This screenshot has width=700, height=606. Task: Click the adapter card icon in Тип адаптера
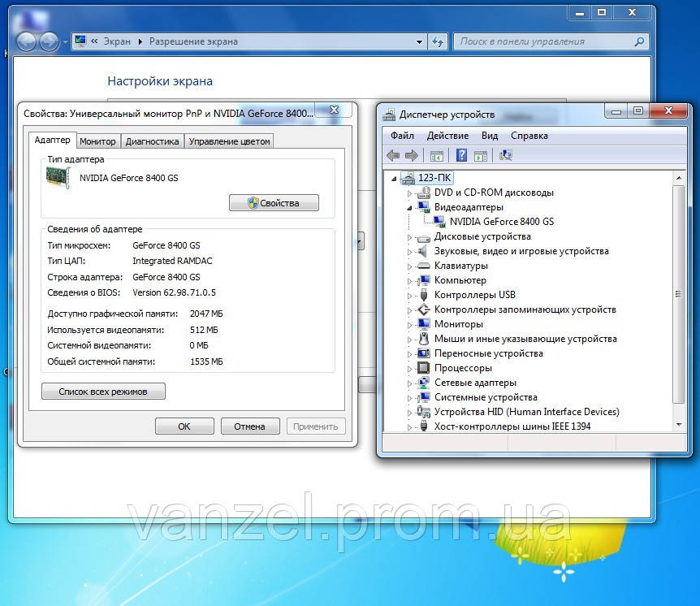[x=58, y=177]
